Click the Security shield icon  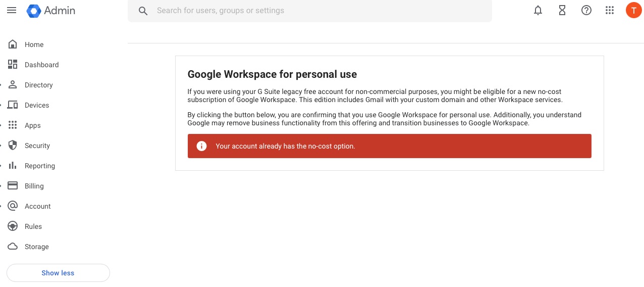[13, 145]
